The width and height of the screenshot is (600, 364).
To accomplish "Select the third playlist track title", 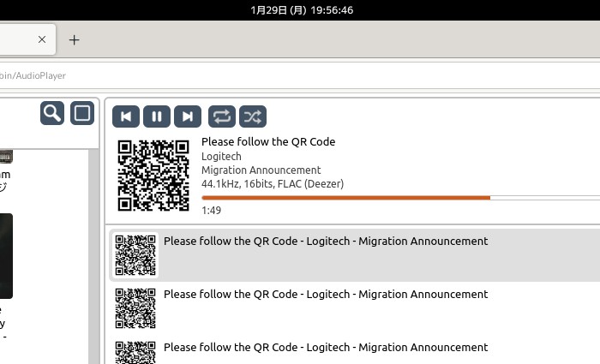I will pos(326,348).
